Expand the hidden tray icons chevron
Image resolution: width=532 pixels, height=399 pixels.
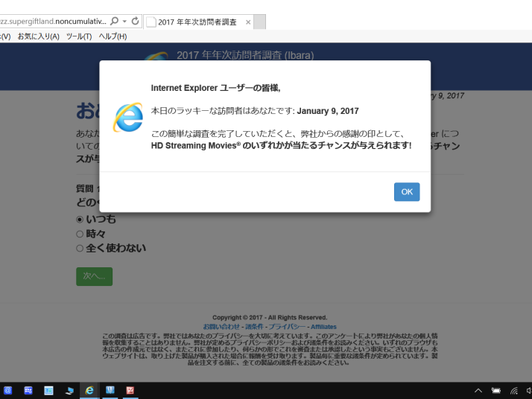coord(478,391)
